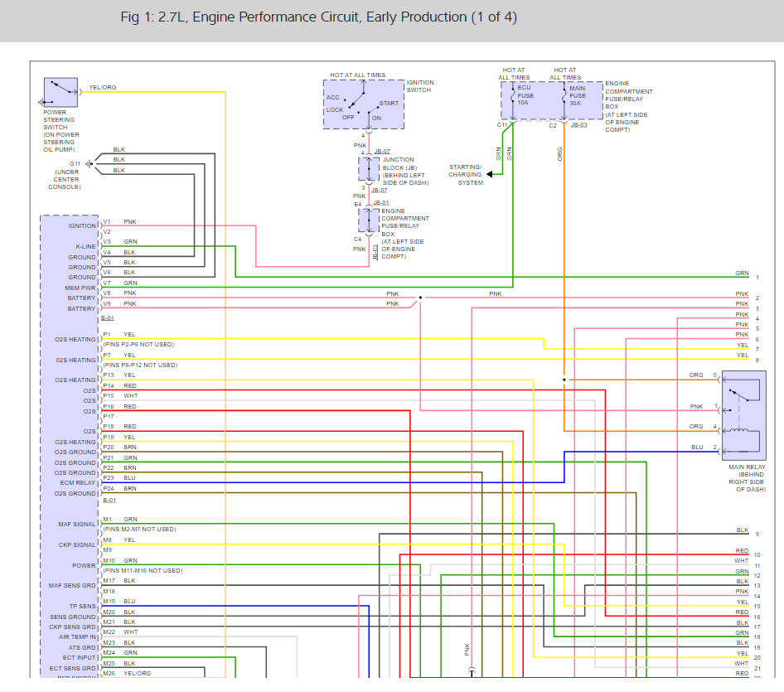Click the starting/charging system arrowhead
This screenshot has height=692, width=784.
(490, 174)
